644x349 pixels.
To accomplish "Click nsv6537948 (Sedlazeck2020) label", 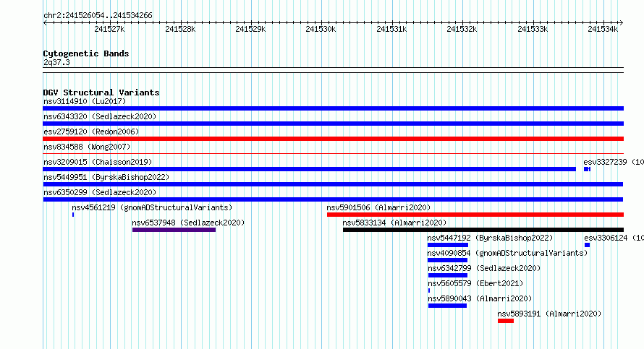I will coord(188,223).
